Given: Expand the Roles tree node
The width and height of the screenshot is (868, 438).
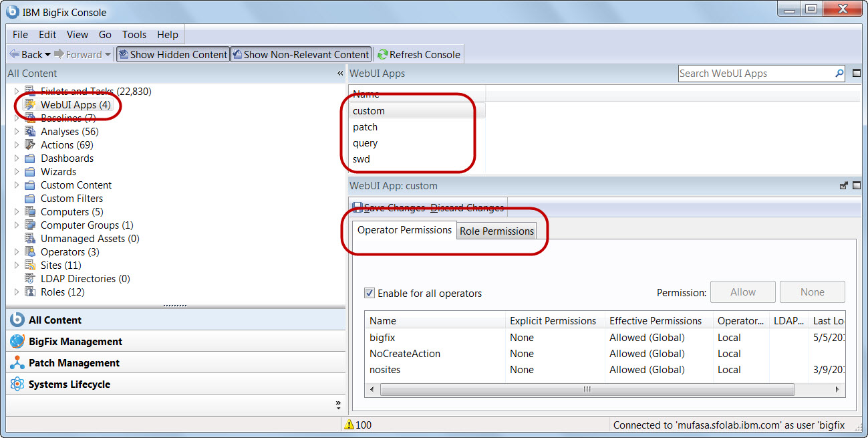Looking at the screenshot, I should (17, 292).
